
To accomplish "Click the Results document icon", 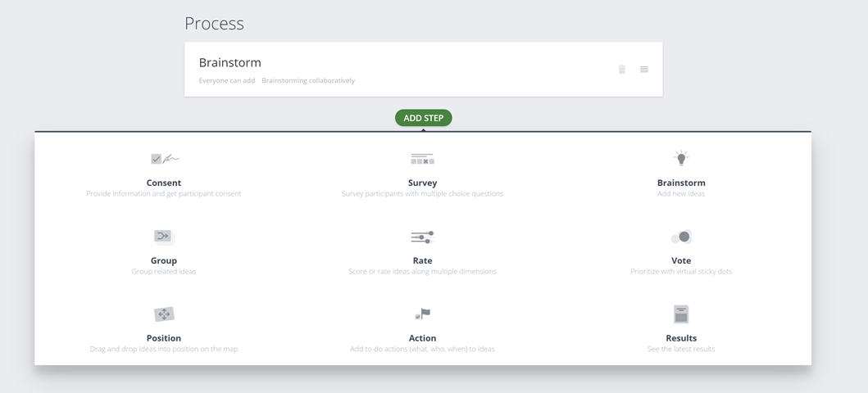I will click(681, 314).
